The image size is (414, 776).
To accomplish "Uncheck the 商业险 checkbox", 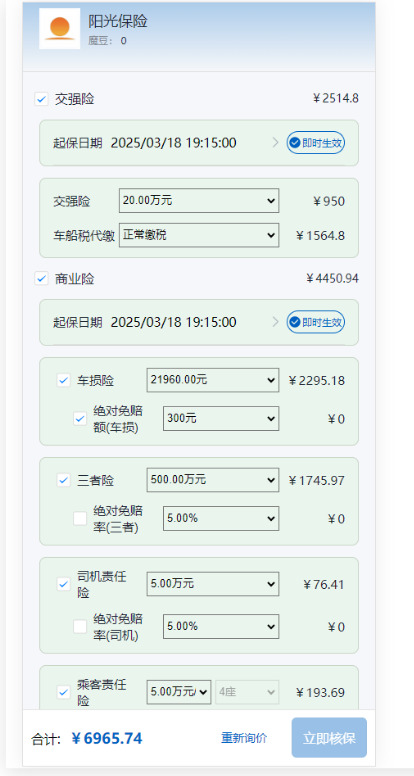I will [41, 279].
